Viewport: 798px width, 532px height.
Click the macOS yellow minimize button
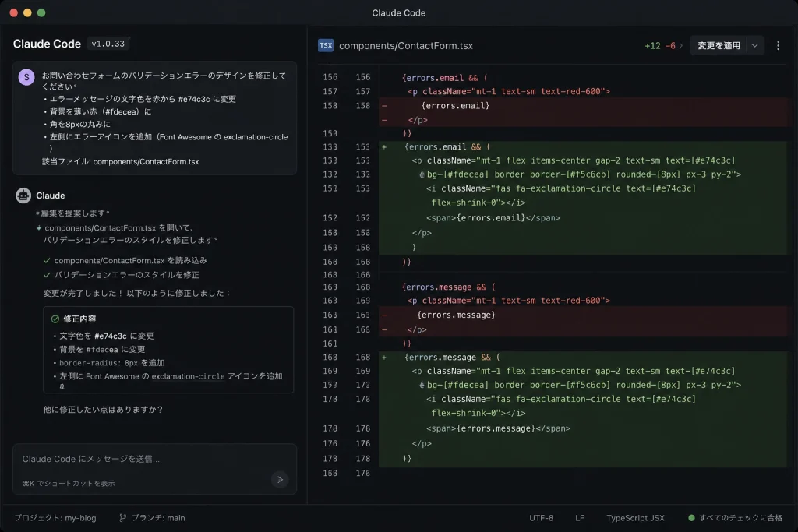pyautogui.click(x=27, y=12)
